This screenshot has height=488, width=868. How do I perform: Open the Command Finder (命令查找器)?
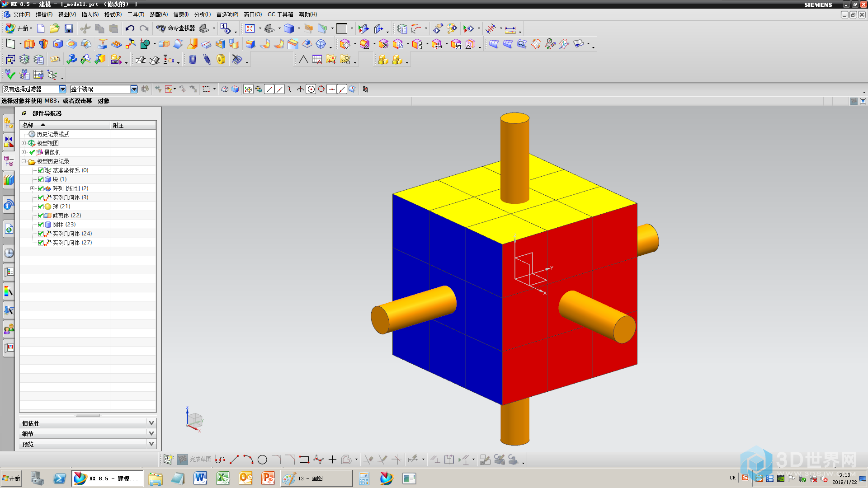point(175,28)
